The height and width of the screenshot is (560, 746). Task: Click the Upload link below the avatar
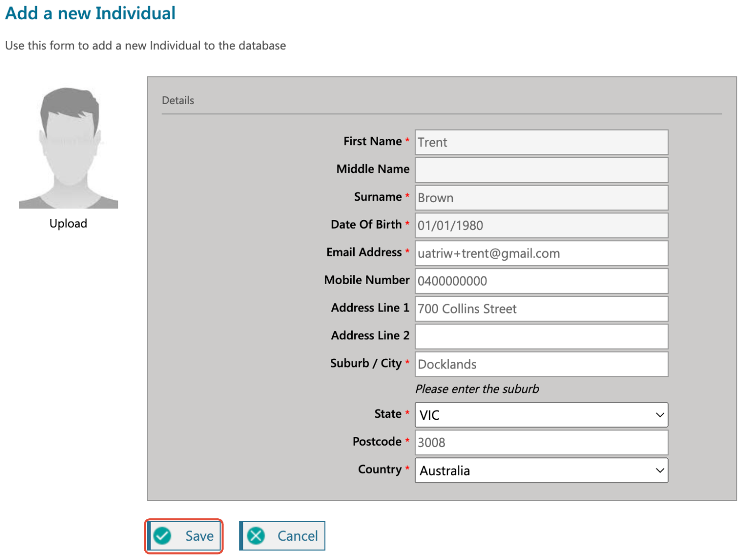pyautogui.click(x=68, y=224)
